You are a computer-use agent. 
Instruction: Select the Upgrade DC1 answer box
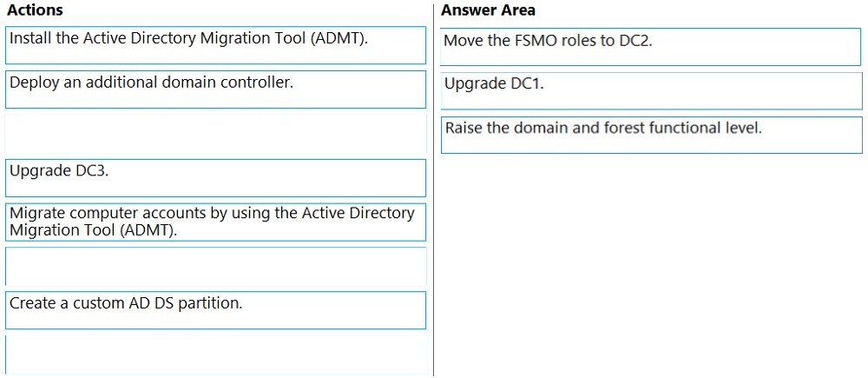click(x=650, y=90)
